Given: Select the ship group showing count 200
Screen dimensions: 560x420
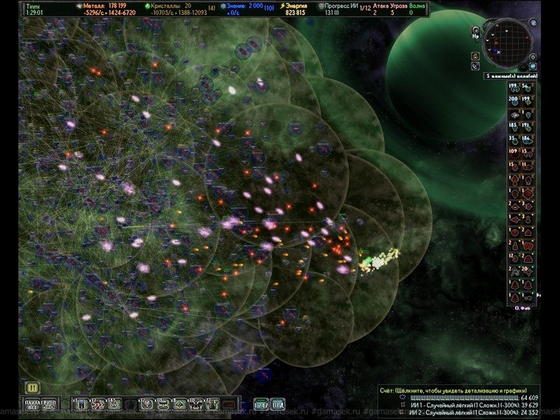Looking at the screenshot, I should 515,101.
